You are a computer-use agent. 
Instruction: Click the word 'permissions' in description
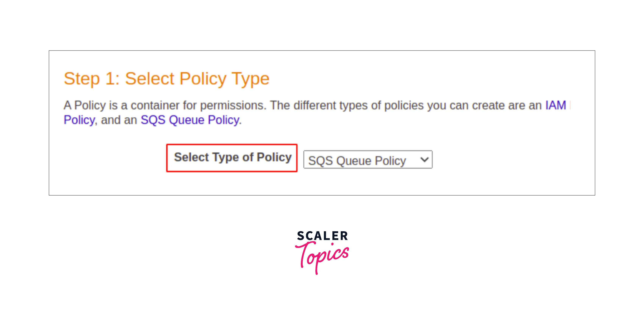click(232, 105)
